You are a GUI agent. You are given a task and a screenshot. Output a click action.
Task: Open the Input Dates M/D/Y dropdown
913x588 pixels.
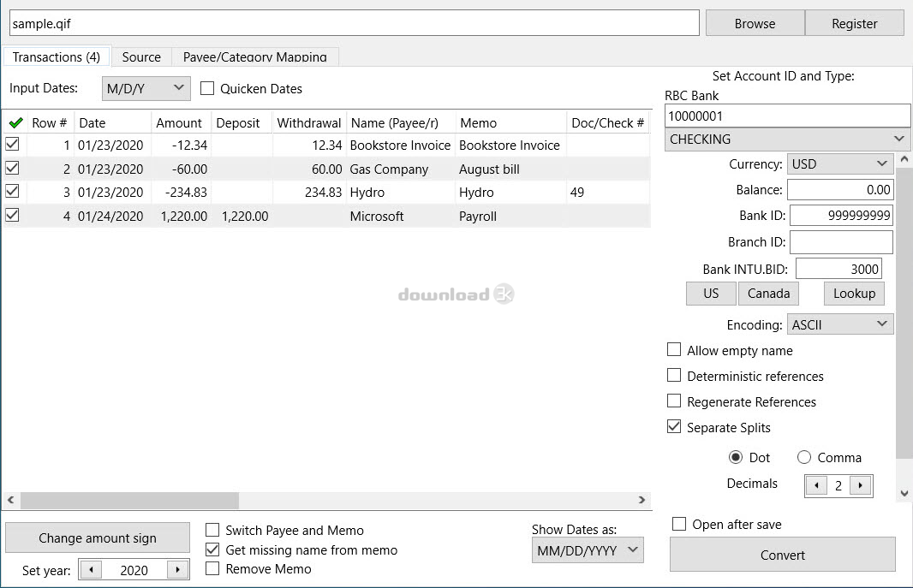pyautogui.click(x=146, y=88)
